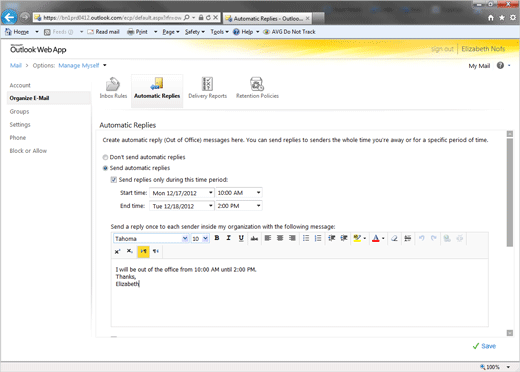The height and width of the screenshot is (372, 520).
Task: Open Settings in left navigation
Action: click(x=20, y=125)
